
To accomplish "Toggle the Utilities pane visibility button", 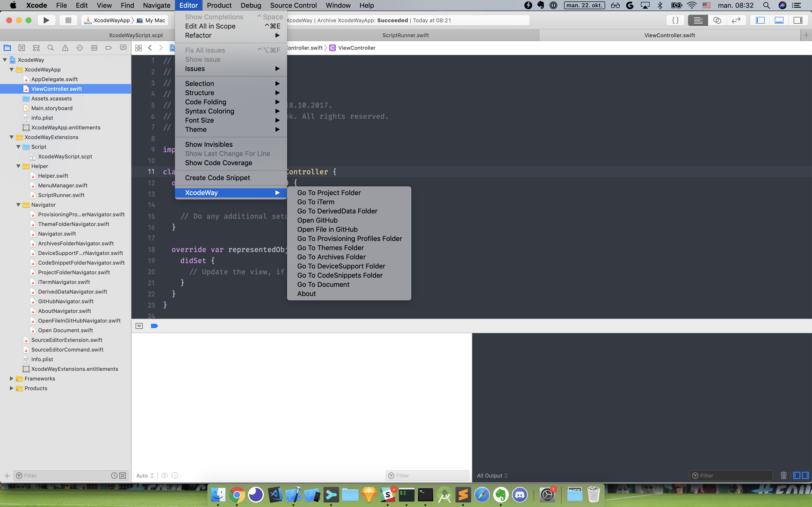I will pos(797,21).
